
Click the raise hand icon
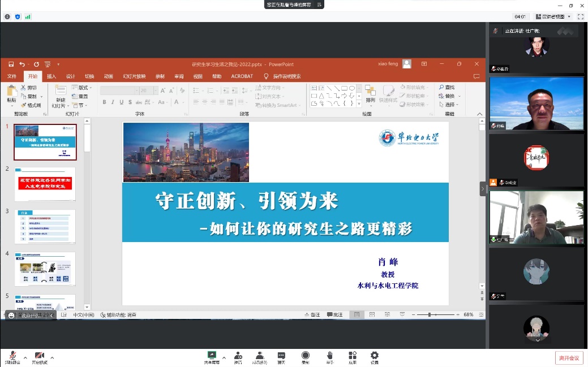point(329,356)
